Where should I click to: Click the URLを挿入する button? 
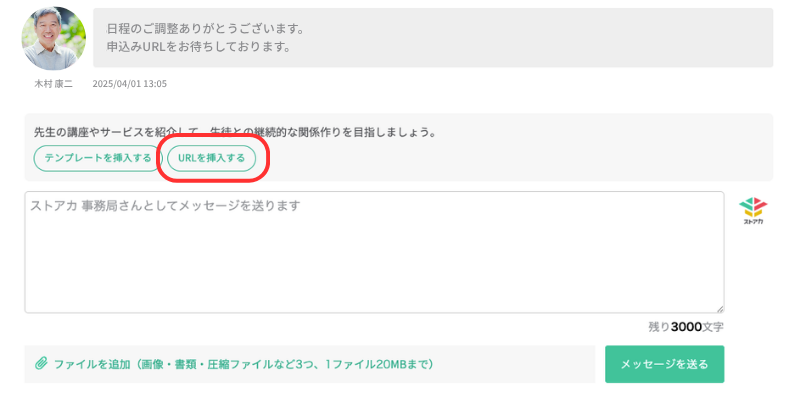211,158
